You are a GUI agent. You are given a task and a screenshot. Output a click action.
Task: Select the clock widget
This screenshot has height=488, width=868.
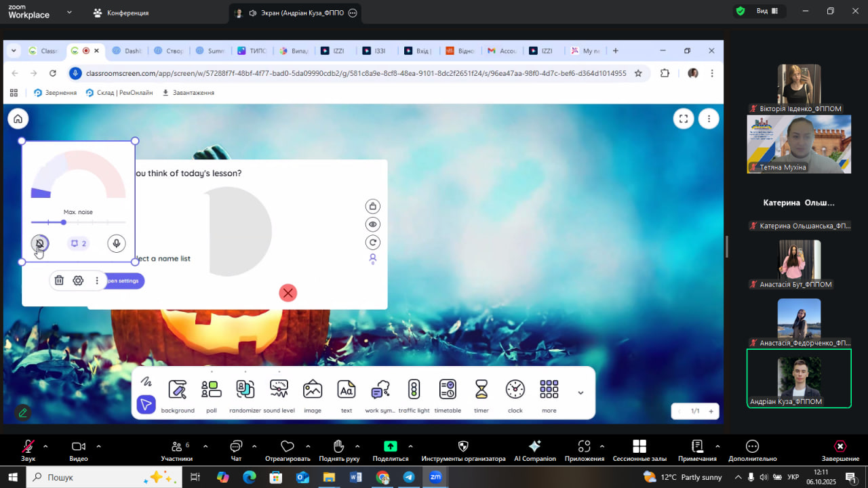[x=515, y=390]
